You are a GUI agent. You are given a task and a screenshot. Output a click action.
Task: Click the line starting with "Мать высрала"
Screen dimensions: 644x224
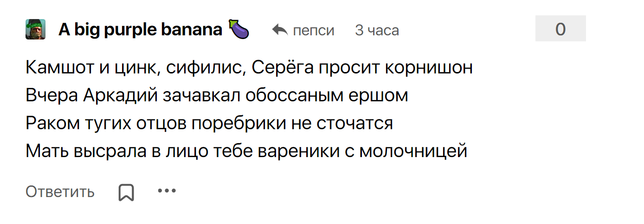246,152
